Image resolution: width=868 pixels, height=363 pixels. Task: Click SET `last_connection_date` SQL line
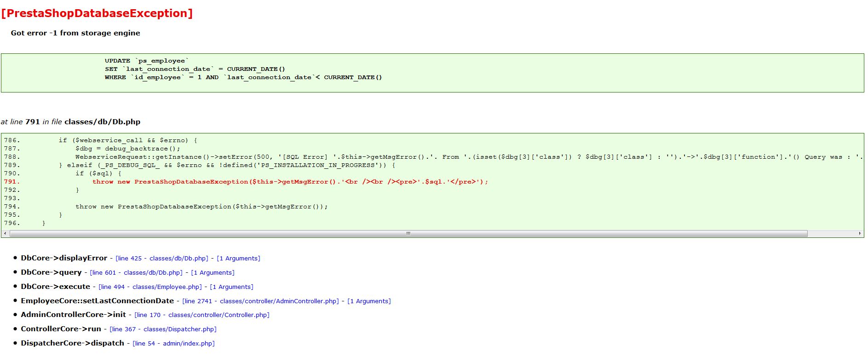pyautogui.click(x=195, y=69)
